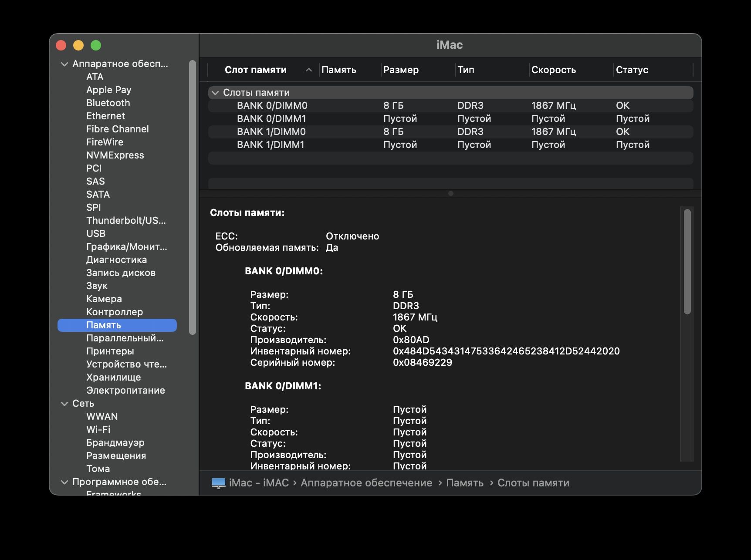Click the details pane vertical scrollbar
The height and width of the screenshot is (560, 751).
pos(687,262)
